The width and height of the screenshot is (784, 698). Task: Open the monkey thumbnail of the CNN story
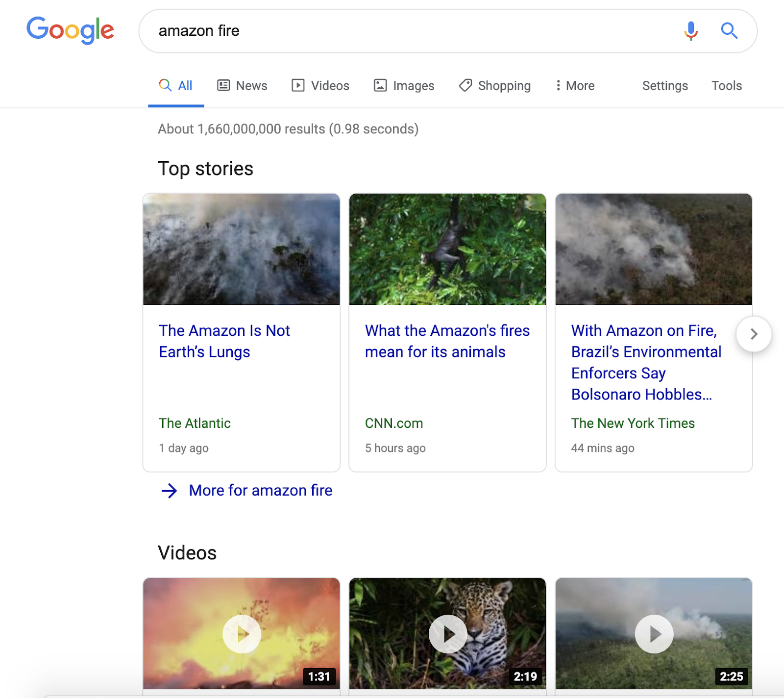[448, 249]
